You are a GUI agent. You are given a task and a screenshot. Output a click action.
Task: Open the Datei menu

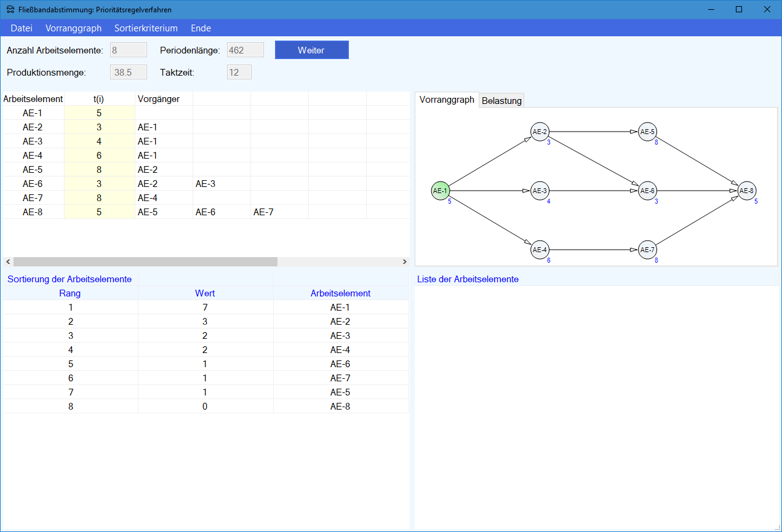[x=22, y=28]
